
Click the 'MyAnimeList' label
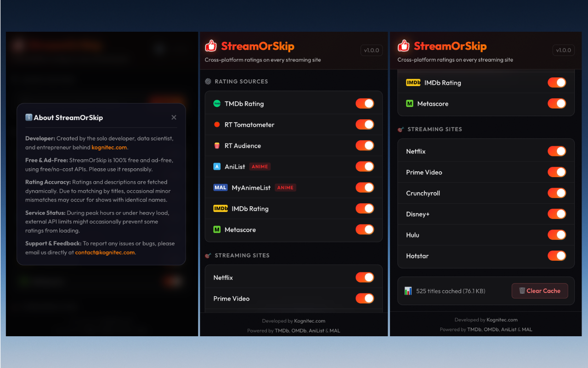click(251, 188)
